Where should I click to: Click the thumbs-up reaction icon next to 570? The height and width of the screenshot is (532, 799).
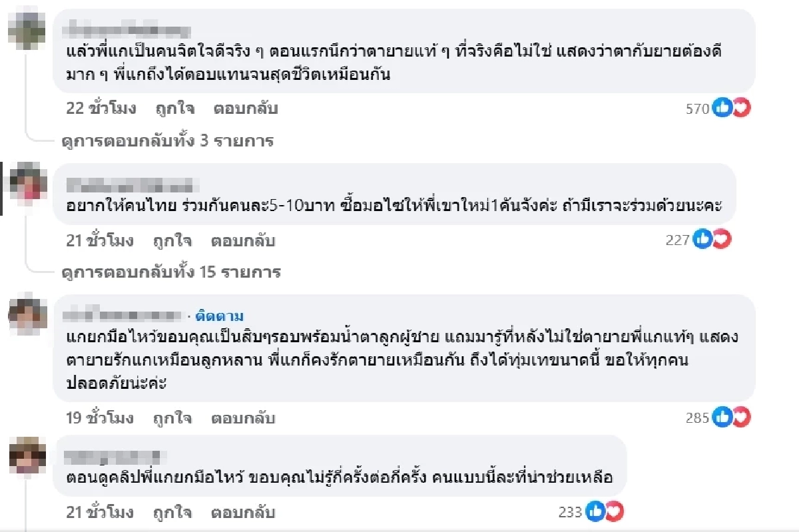722,107
